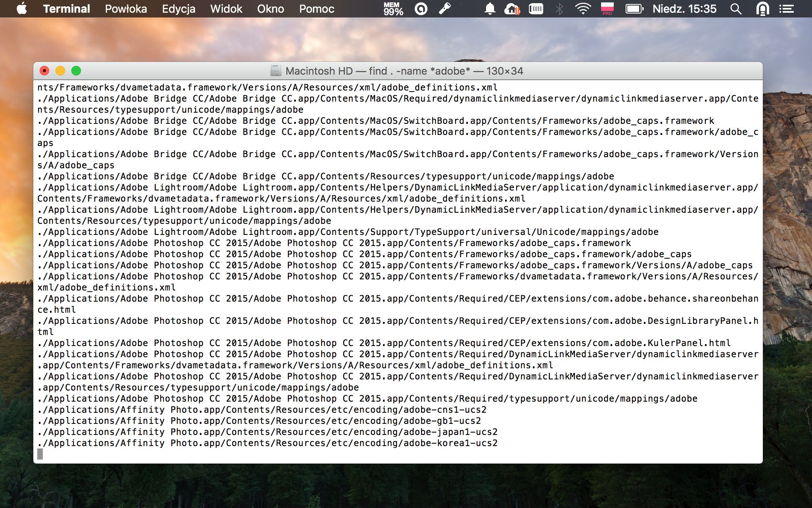812x508 pixels.
Task: Click the clock showing Niedz. 15:35
Action: 684,9
